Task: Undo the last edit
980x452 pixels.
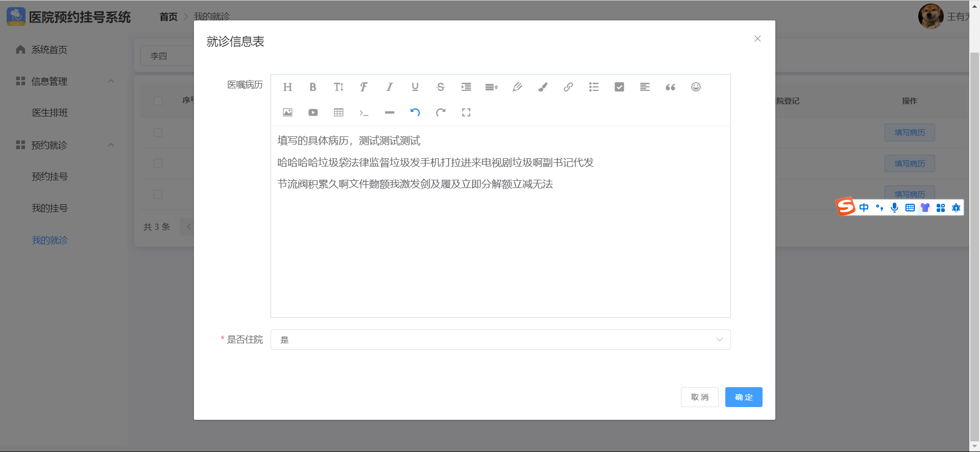Action: [x=415, y=112]
